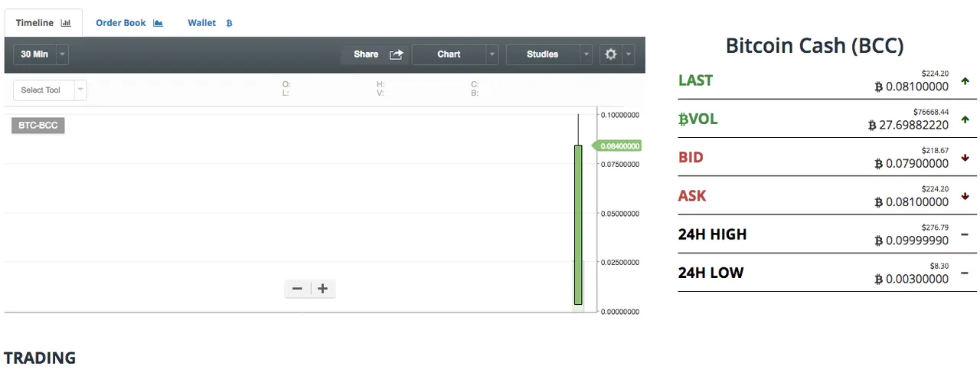Click the dash indicator in 24H HIGH row

coord(965,234)
